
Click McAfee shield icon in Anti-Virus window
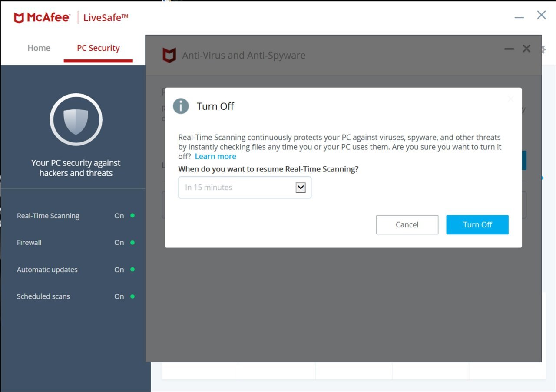coord(169,55)
